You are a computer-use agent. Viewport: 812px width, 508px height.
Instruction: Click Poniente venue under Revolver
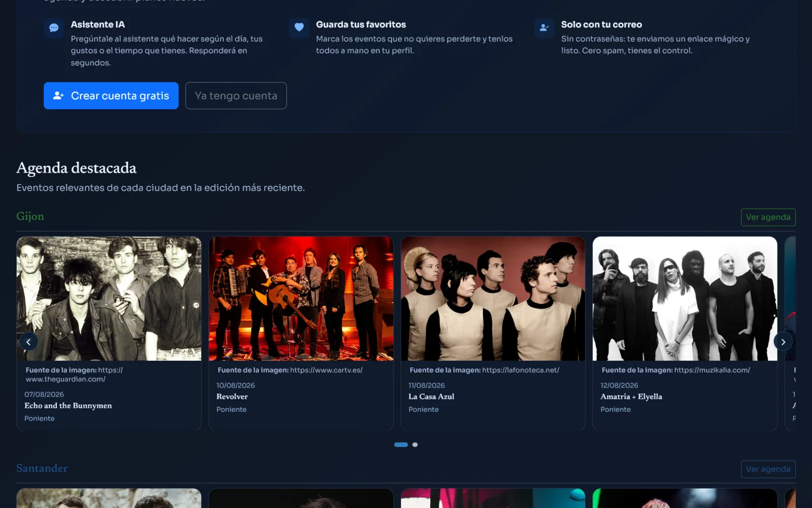point(231,409)
